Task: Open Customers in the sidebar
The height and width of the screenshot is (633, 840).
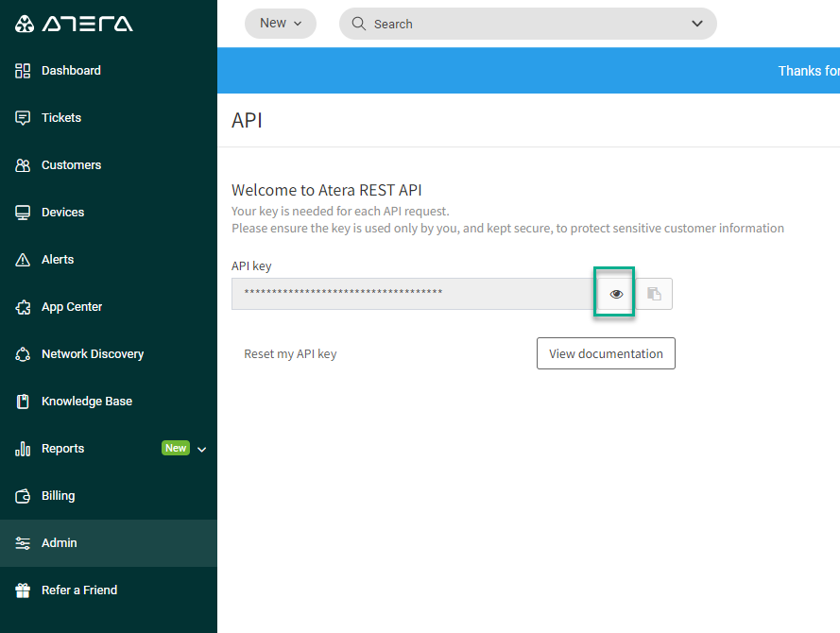Action: pyautogui.click(x=109, y=165)
